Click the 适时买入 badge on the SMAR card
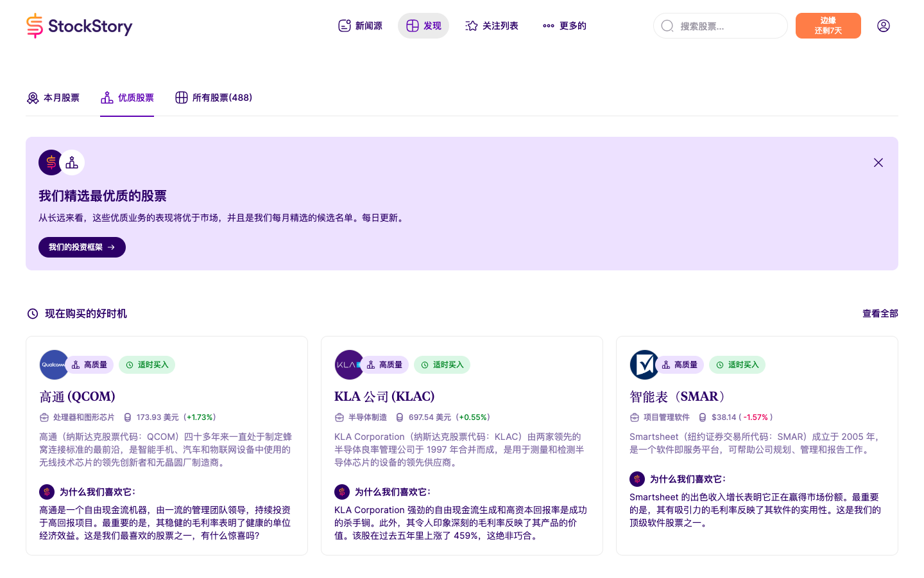This screenshot has width=924, height=578. click(x=737, y=365)
